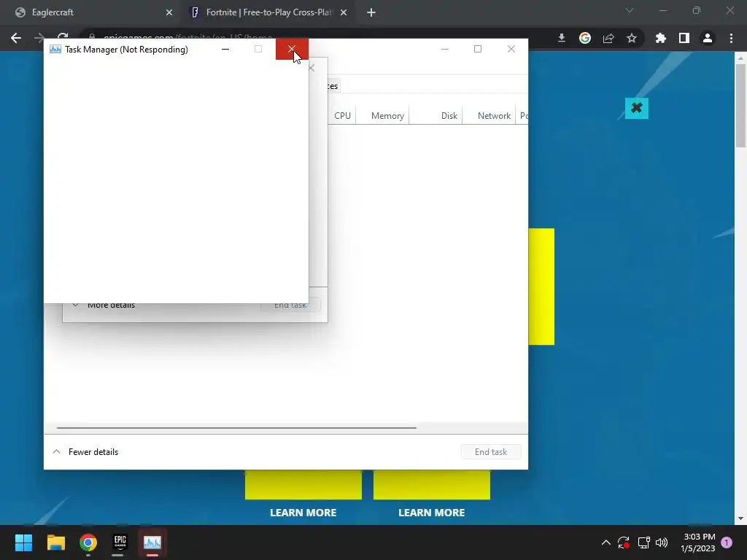Click End task in large Task Manager

491,452
